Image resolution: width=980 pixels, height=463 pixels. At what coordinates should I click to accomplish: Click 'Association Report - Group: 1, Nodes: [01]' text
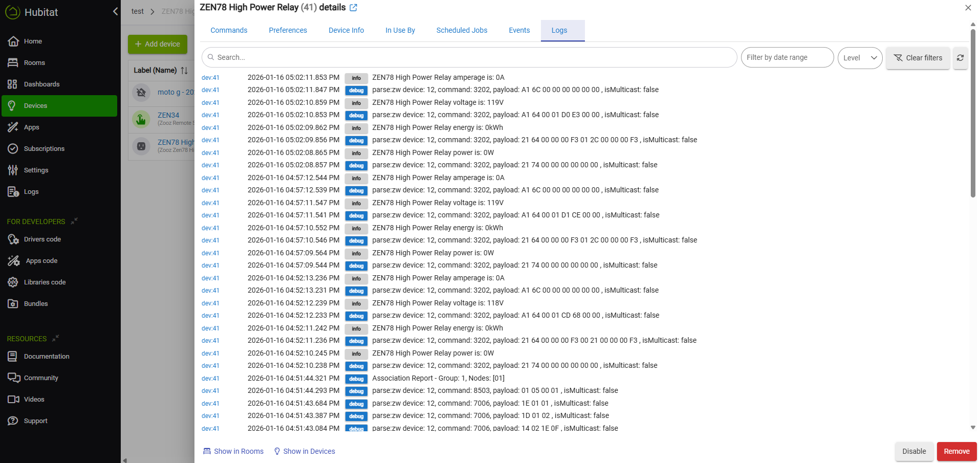click(438, 378)
